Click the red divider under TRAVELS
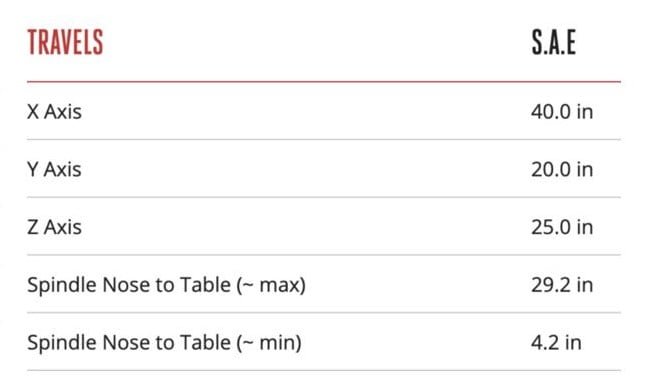 click(324, 82)
